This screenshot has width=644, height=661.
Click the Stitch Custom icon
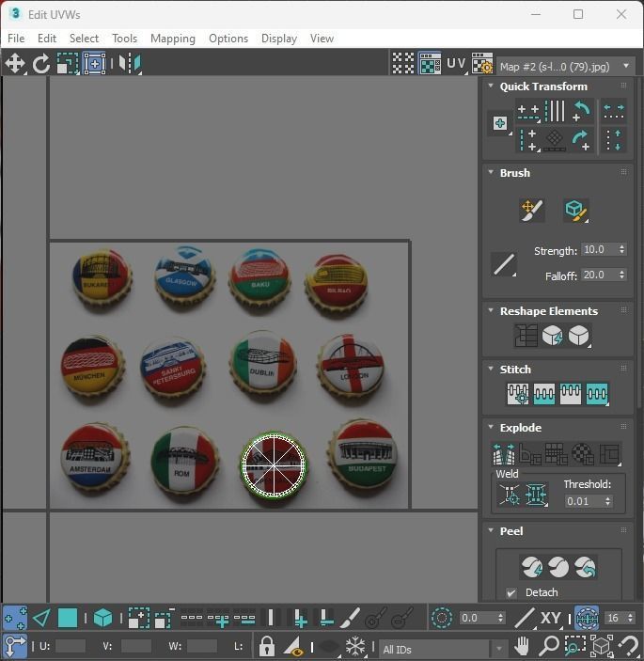(x=597, y=394)
